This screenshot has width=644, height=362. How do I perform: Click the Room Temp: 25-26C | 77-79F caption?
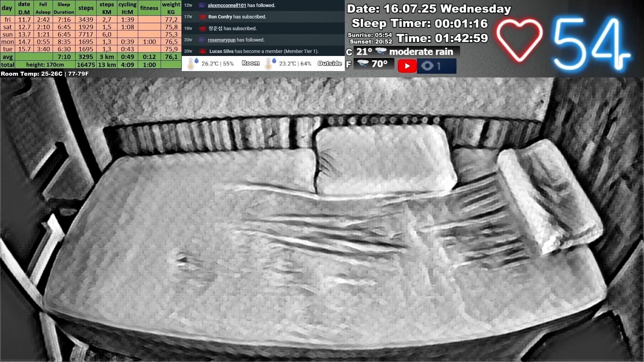tap(45, 74)
